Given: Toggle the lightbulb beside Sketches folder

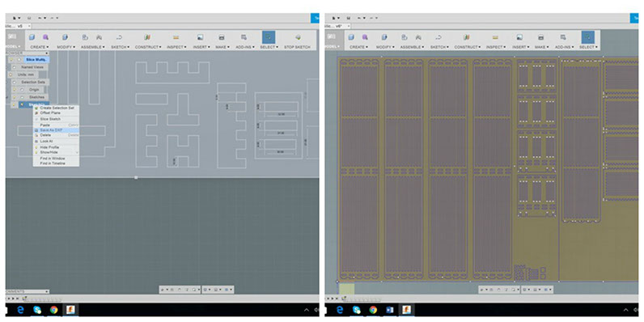Looking at the screenshot, I should click(x=15, y=97).
